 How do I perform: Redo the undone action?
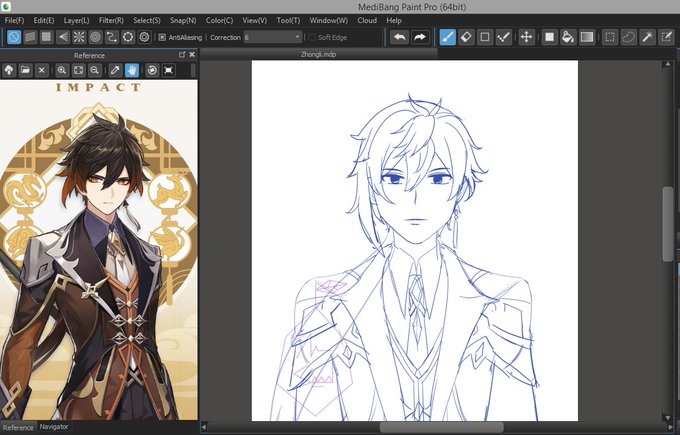click(420, 37)
